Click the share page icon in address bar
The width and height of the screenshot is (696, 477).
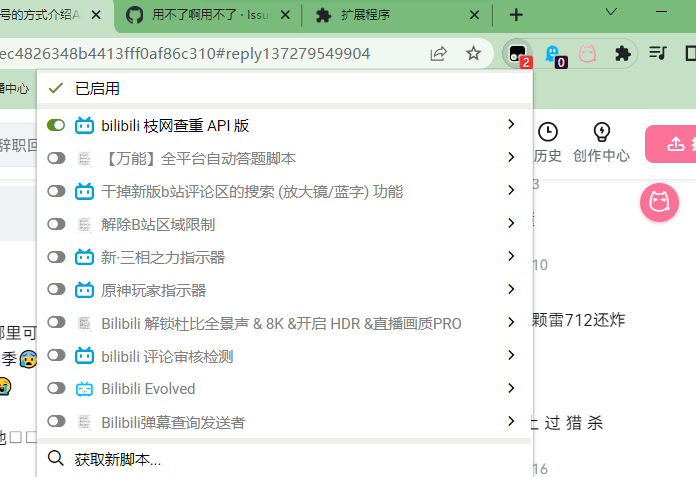point(438,54)
